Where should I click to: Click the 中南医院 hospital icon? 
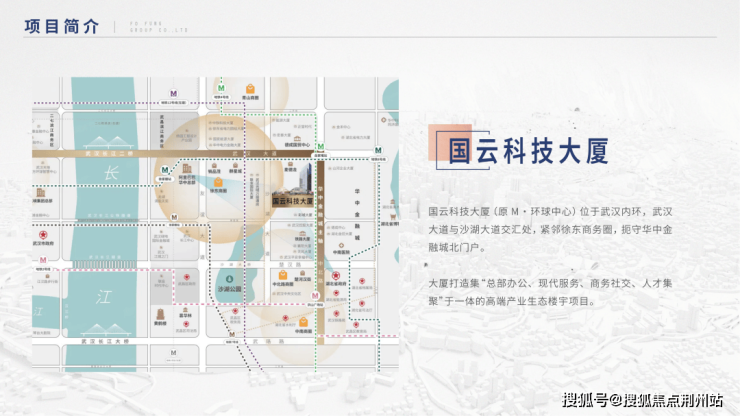pos(341,246)
